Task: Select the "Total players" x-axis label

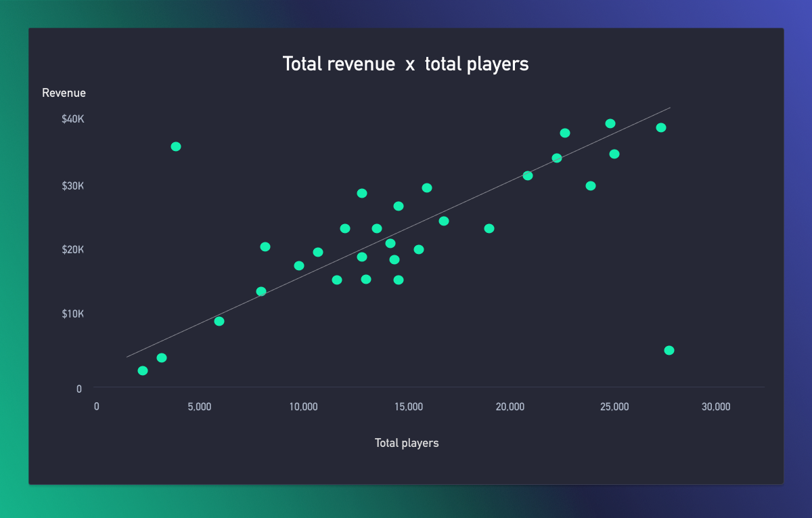Action: pyautogui.click(x=407, y=443)
